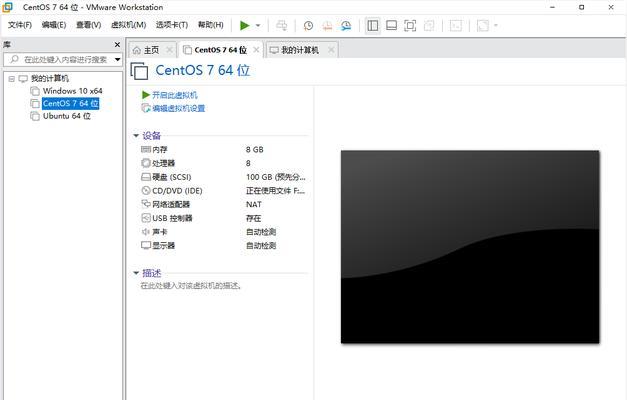Click 编辑虚拟机设置 link
Screen dimensions: 627x400
[179, 108]
